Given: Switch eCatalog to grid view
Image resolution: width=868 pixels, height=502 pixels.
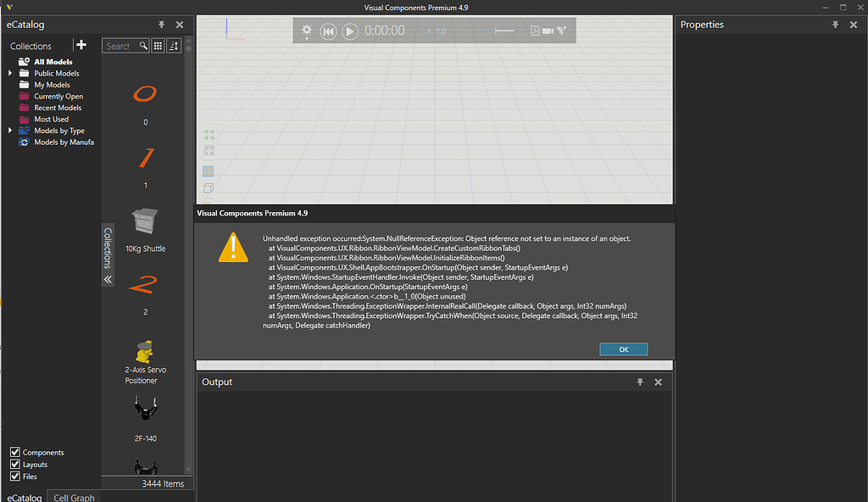Looking at the screenshot, I should coord(158,46).
